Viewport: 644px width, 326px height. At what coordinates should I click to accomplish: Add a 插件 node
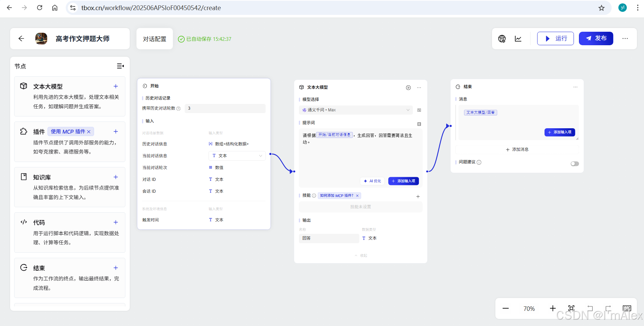[x=116, y=132]
